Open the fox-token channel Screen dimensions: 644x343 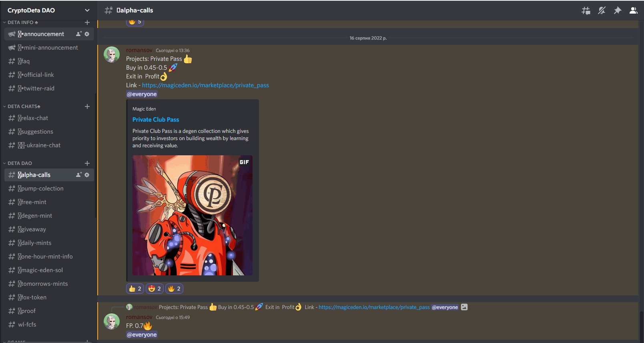tap(49, 297)
